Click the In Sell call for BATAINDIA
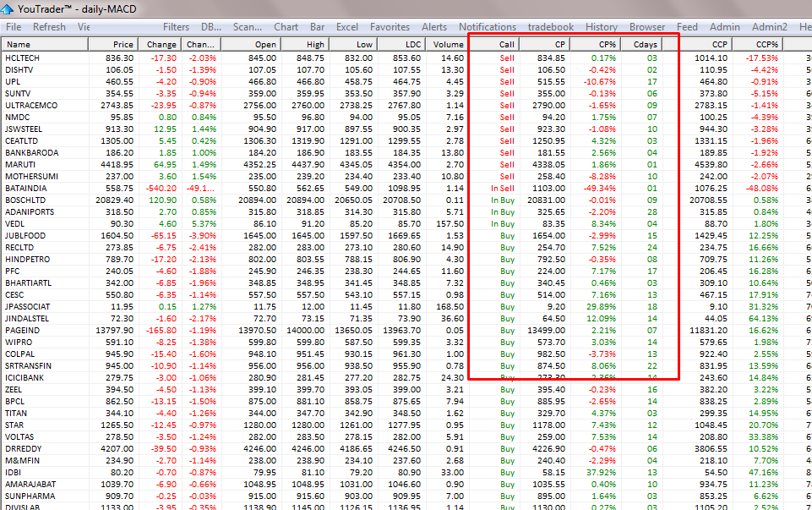812x510 pixels. pos(502,189)
